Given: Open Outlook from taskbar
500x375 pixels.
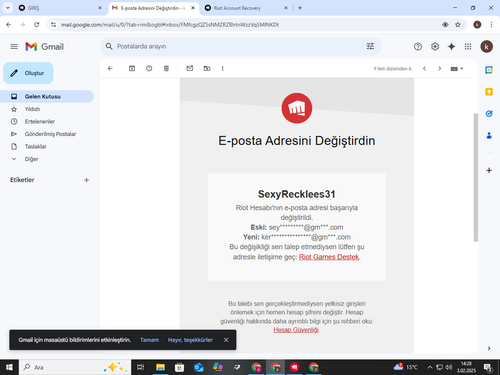Looking at the screenshot, I should point(199,367).
